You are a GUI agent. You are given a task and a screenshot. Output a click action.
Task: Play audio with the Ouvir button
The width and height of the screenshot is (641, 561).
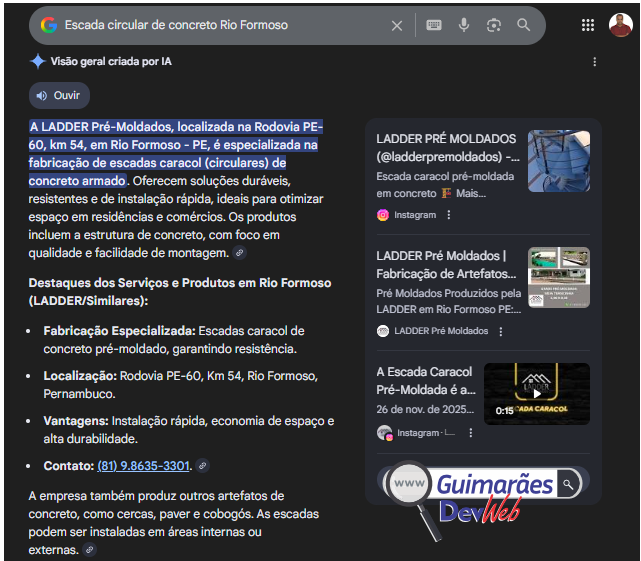coord(59,95)
